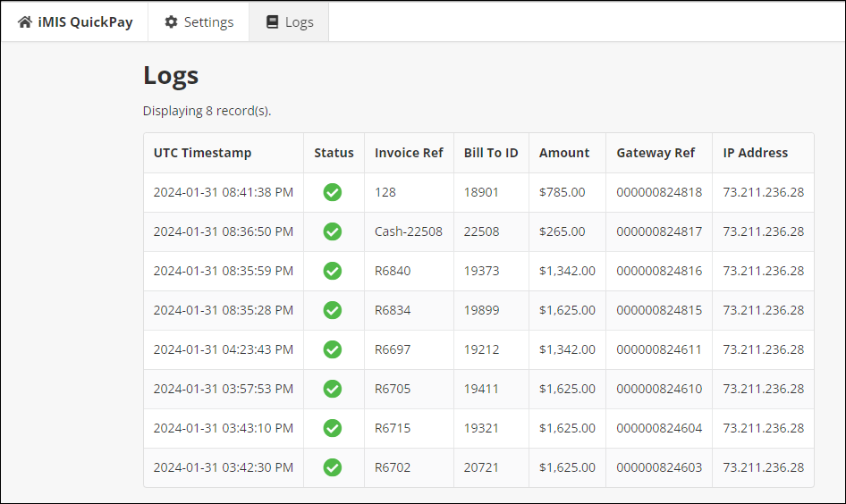
Task: Click the Logs book icon
Action: click(273, 22)
